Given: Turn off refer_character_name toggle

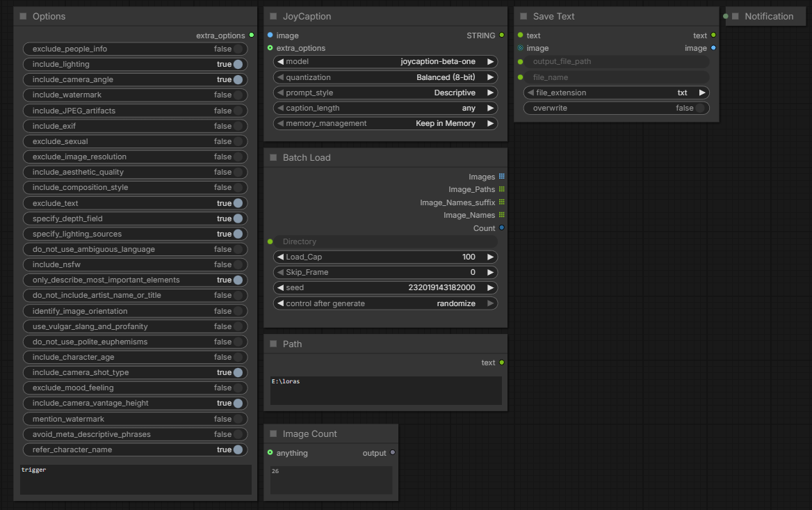Looking at the screenshot, I should 135,449.
